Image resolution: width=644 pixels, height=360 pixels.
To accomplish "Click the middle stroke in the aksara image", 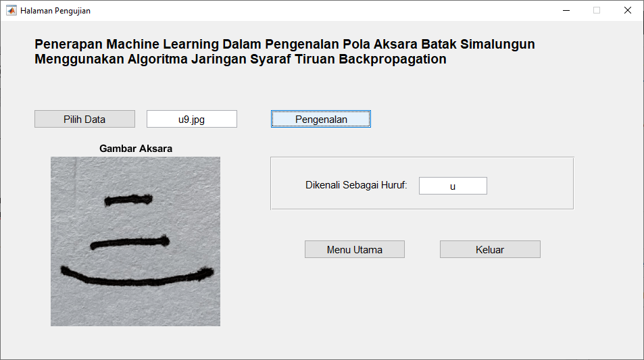I will (130, 242).
